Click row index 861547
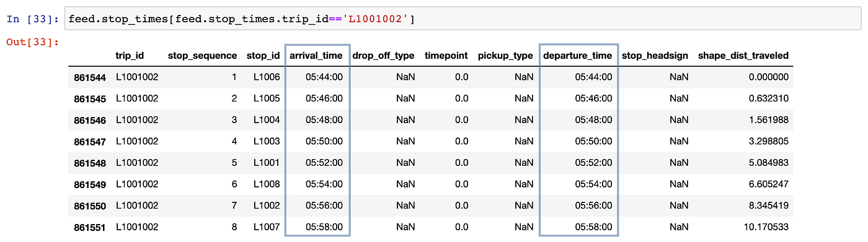The image size is (868, 242). click(90, 142)
